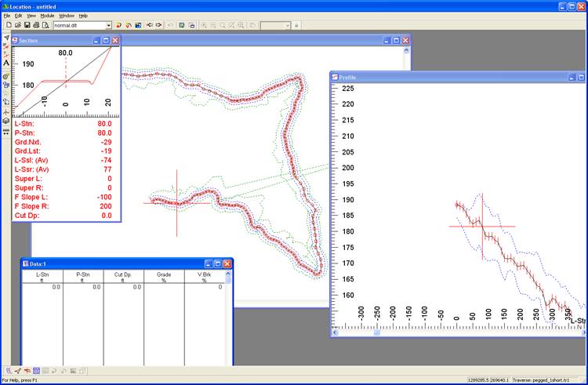Click the blue data grid icon in bottom toolbar
588x385 pixels.
(x=36, y=371)
